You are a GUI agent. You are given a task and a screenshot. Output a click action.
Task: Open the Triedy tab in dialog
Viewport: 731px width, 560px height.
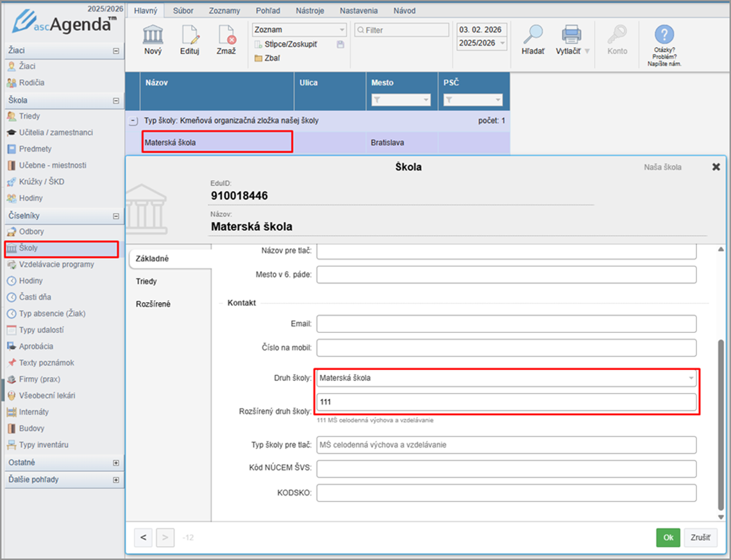pyautogui.click(x=146, y=281)
